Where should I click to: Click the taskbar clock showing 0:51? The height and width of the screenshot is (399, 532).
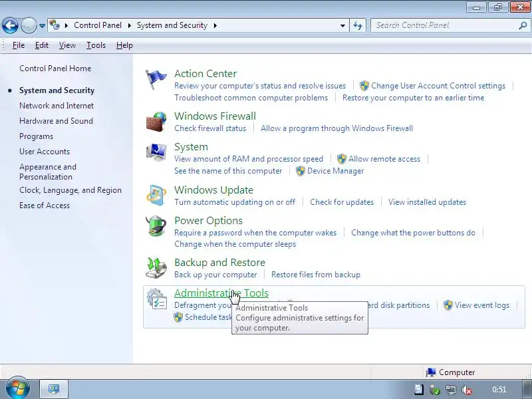(x=499, y=390)
